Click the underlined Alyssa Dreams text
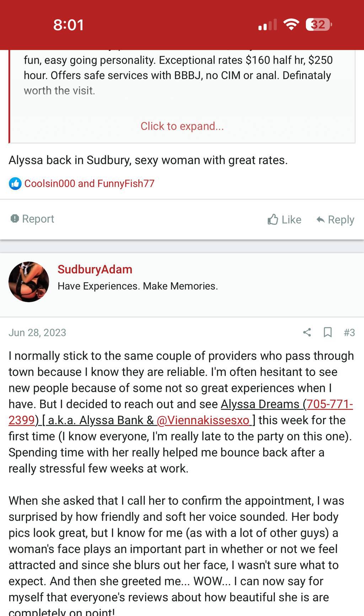Viewport: 364px width, 616px height. pos(260,404)
